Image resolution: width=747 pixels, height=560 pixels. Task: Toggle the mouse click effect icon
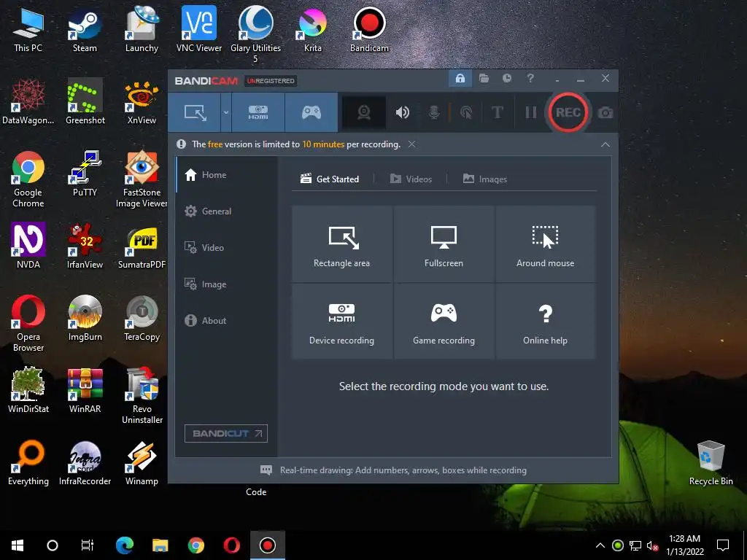466,112
